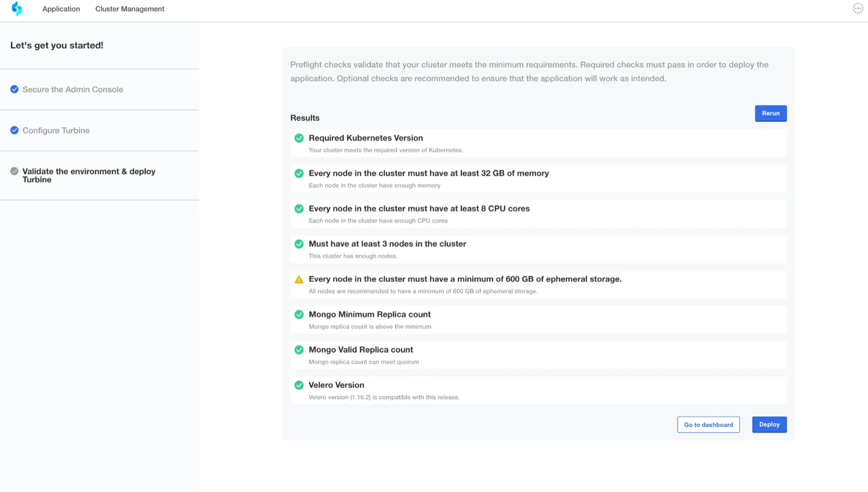This screenshot has height=492, width=868.
Task: Click the green check for Mongo Minimum Replica count
Action: coord(299,315)
